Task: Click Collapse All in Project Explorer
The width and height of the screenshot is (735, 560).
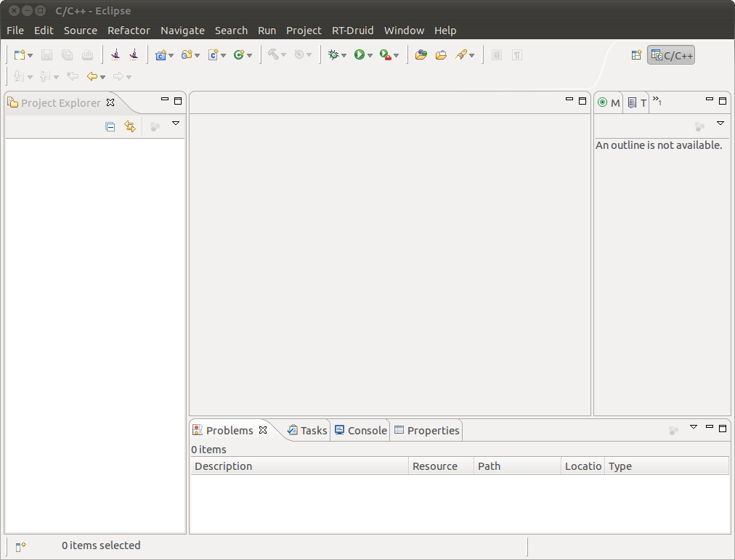Action: (x=110, y=126)
